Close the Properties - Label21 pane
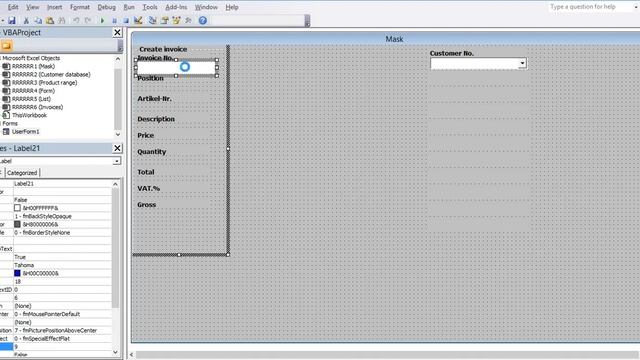The width and height of the screenshot is (640, 360). pyautogui.click(x=117, y=148)
